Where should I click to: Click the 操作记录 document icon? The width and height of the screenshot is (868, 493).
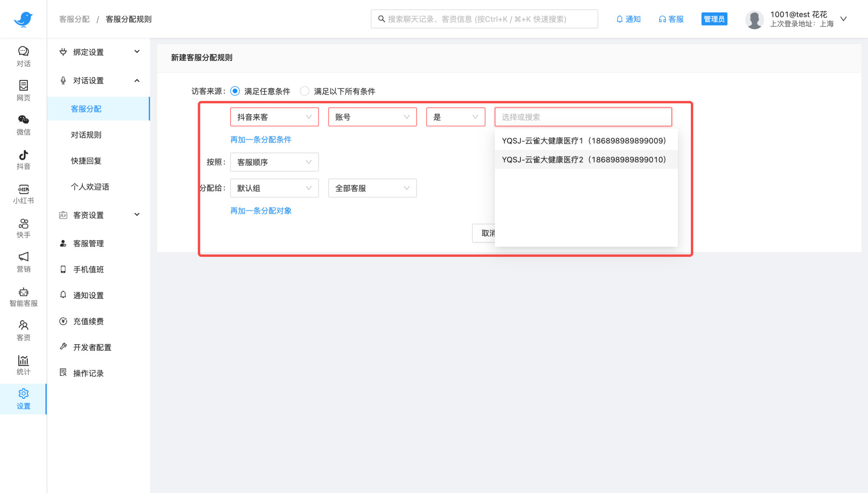point(63,373)
